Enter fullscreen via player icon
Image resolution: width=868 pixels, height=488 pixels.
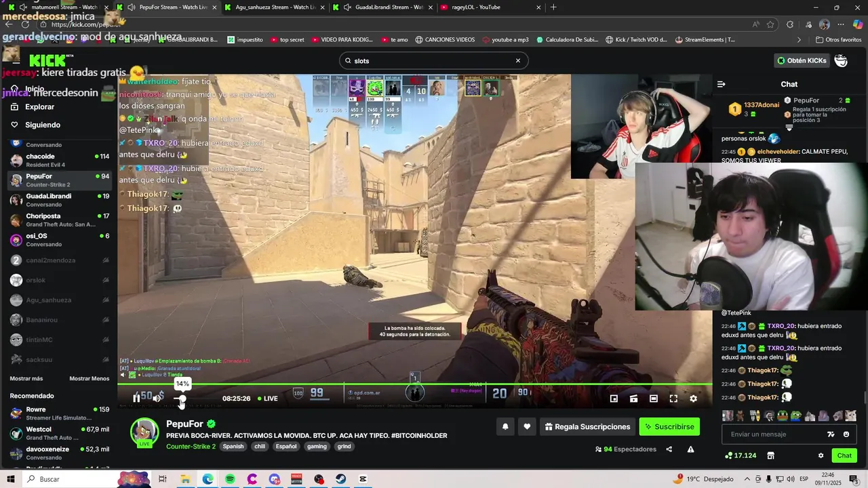[673, 399]
